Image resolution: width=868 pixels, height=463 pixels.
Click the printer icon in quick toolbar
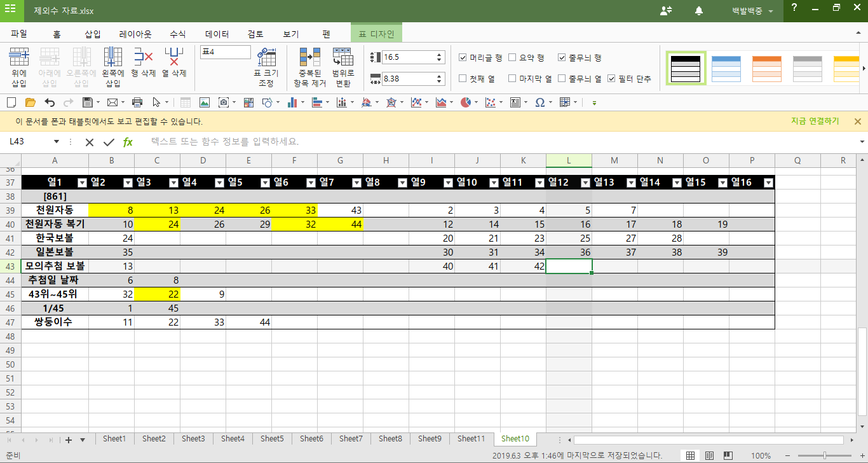[137, 102]
